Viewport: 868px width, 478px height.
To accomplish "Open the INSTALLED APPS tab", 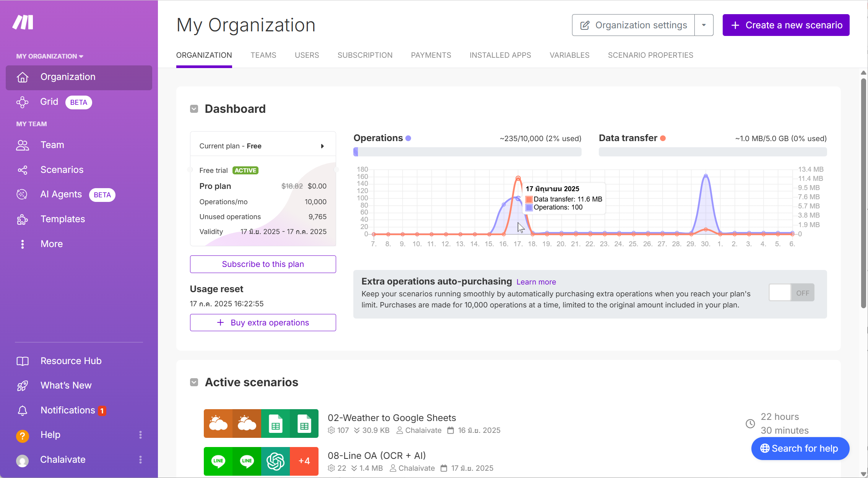I will 500,55.
